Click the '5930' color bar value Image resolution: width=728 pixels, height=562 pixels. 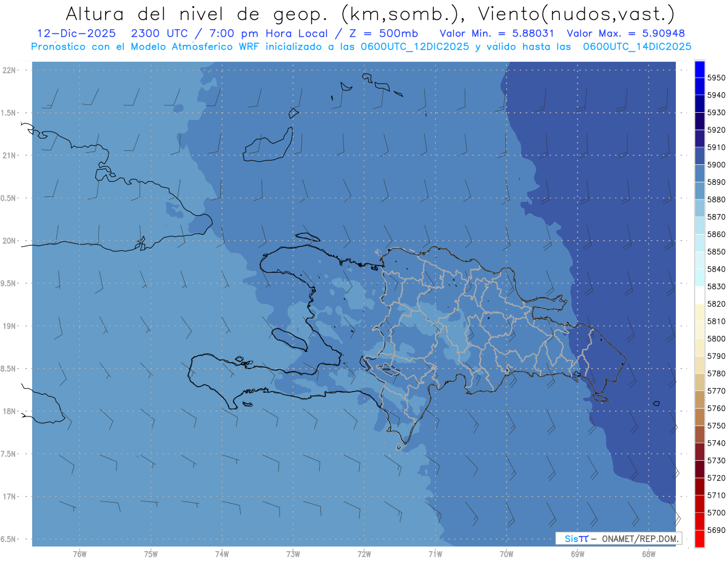716,113
